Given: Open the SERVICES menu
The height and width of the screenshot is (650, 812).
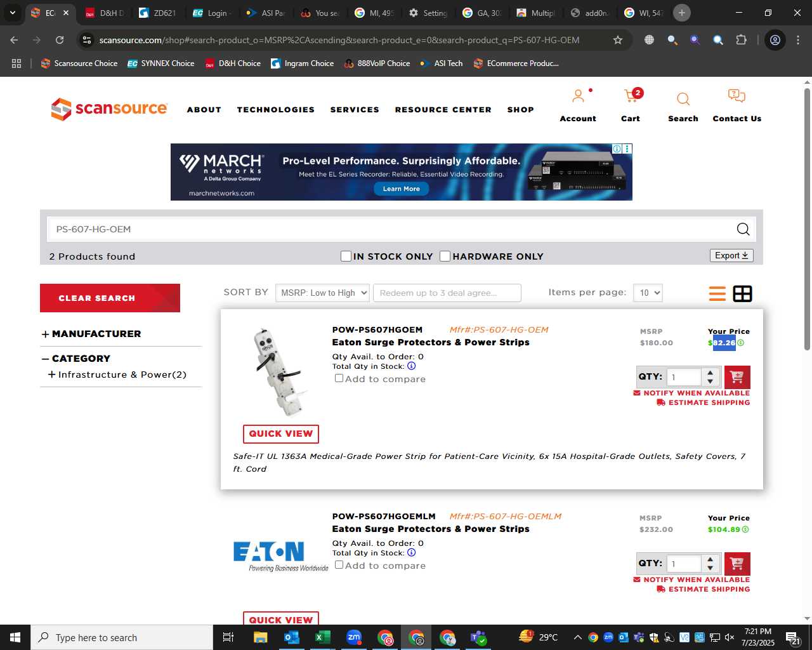Looking at the screenshot, I should click(x=355, y=110).
